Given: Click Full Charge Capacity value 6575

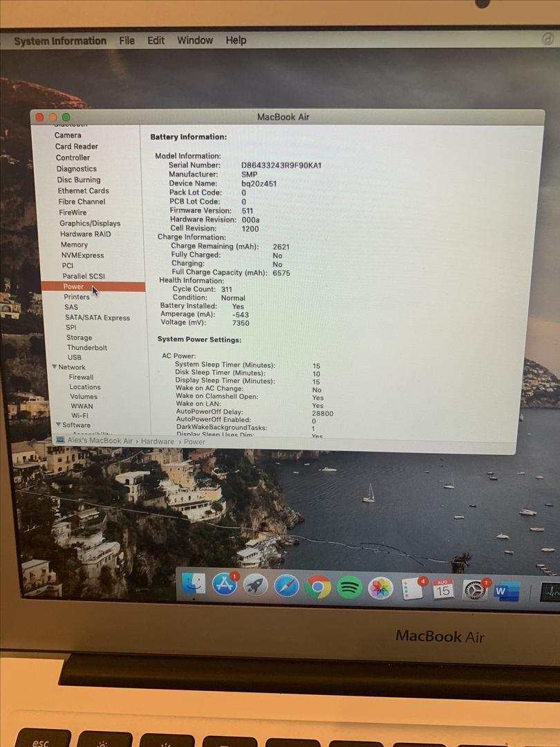Looking at the screenshot, I should pos(281,273).
